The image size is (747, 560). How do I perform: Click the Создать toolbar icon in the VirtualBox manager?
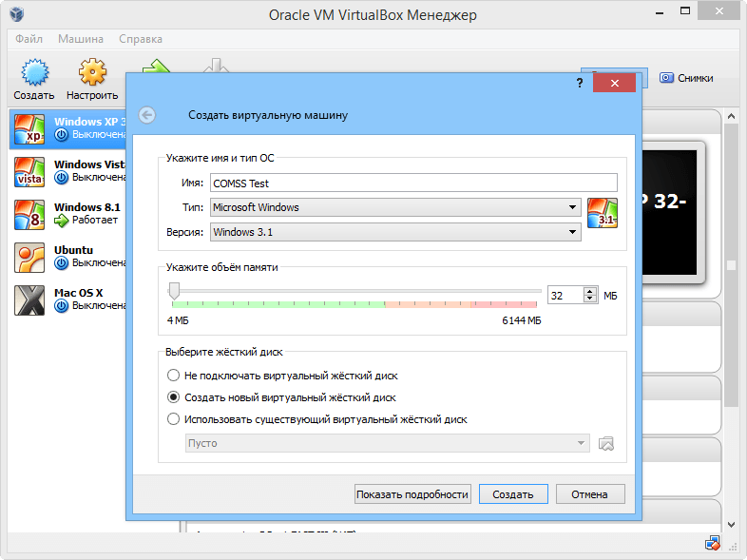(x=34, y=72)
